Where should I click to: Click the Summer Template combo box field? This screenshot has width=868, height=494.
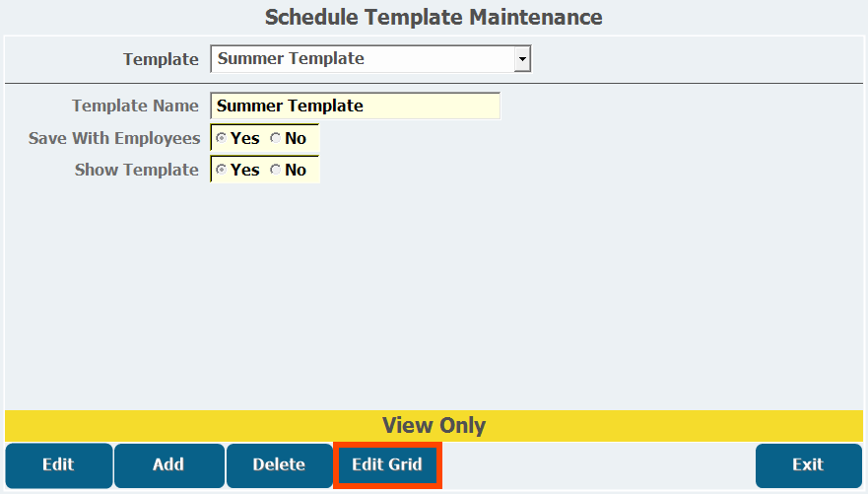tap(363, 59)
